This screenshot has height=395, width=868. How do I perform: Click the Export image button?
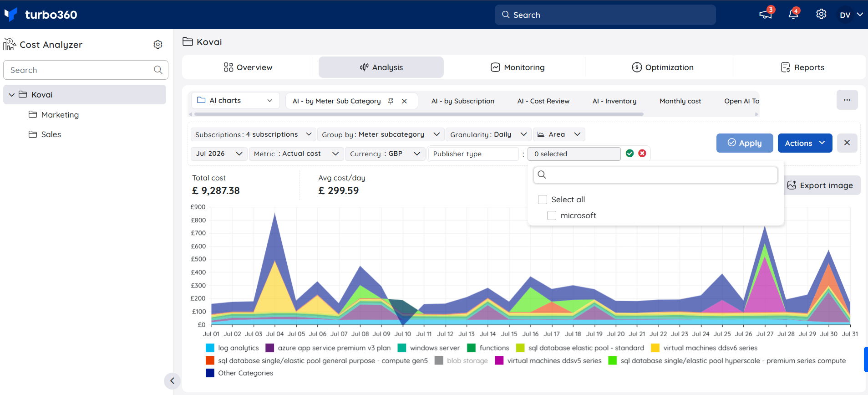[820, 185]
